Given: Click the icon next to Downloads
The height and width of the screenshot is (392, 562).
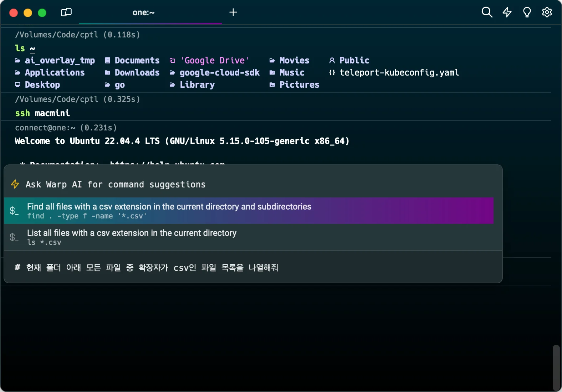Looking at the screenshot, I should [107, 73].
